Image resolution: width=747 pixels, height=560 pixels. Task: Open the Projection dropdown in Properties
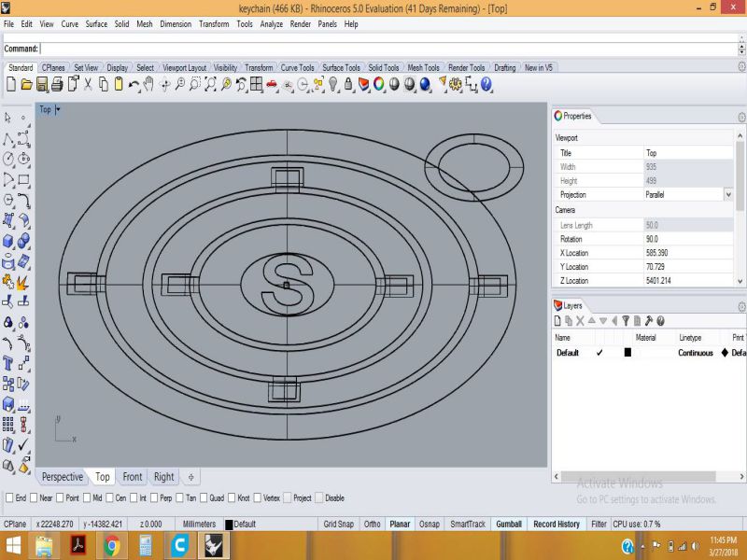[728, 194]
